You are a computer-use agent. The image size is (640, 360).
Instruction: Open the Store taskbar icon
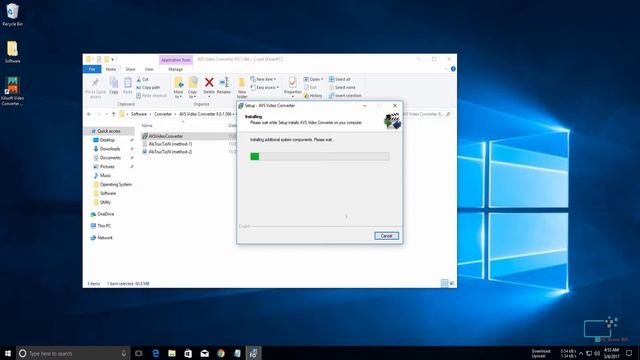tap(188, 353)
